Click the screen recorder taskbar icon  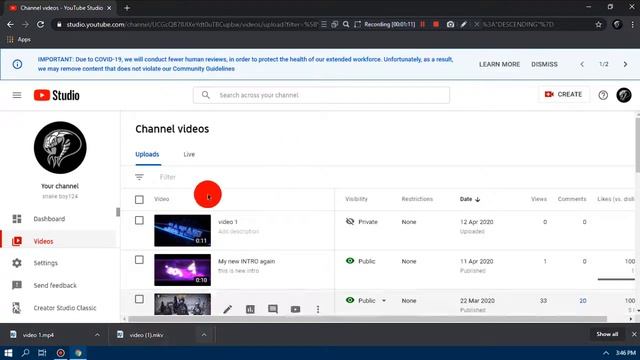[x=61, y=353]
